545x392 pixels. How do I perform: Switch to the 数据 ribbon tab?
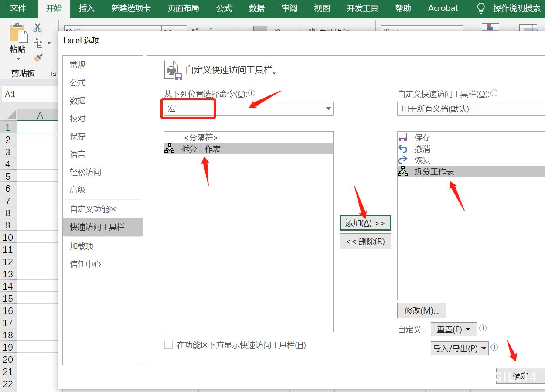tap(257, 8)
